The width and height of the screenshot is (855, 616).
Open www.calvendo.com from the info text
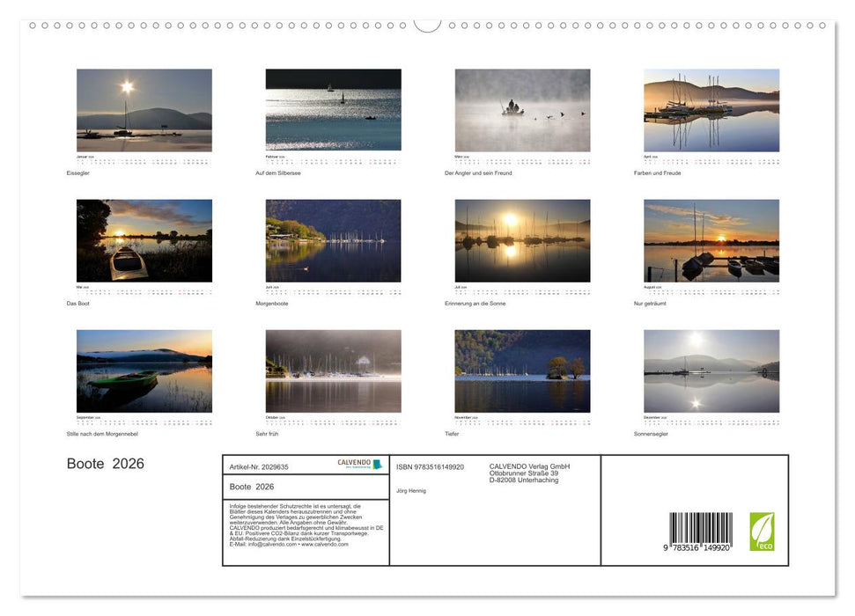(x=324, y=545)
